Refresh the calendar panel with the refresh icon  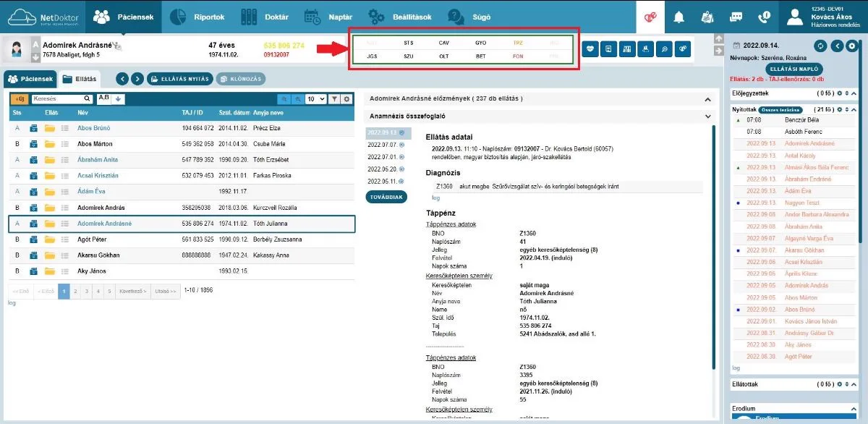[820, 46]
